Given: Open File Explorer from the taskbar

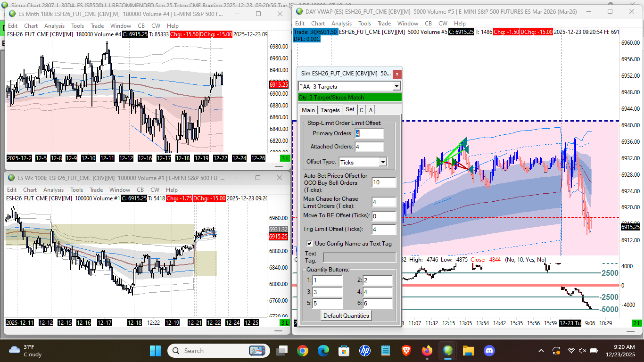Looking at the screenshot, I should pyautogui.click(x=469, y=351).
